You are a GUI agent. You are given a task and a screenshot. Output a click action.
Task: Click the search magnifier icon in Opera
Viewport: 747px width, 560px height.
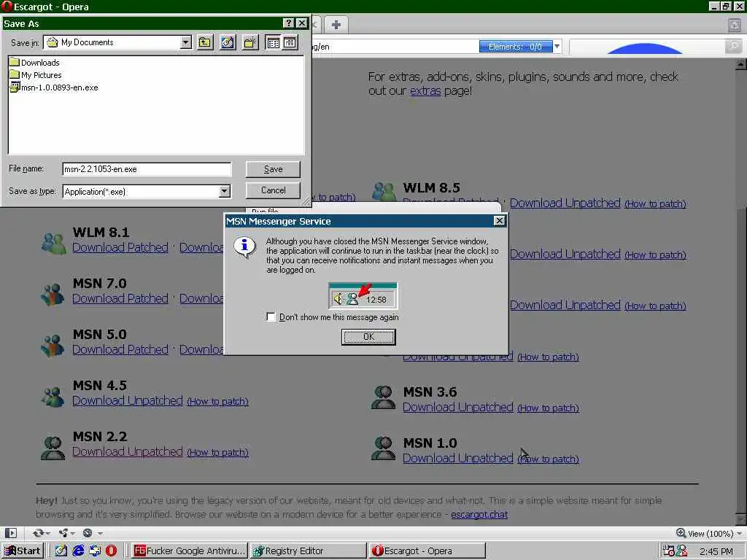click(x=734, y=46)
